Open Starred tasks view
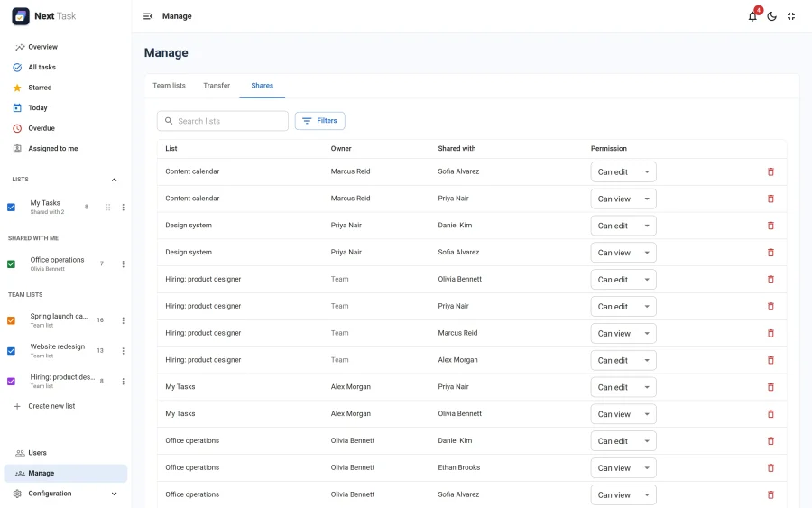The image size is (812, 508). [x=65, y=88]
